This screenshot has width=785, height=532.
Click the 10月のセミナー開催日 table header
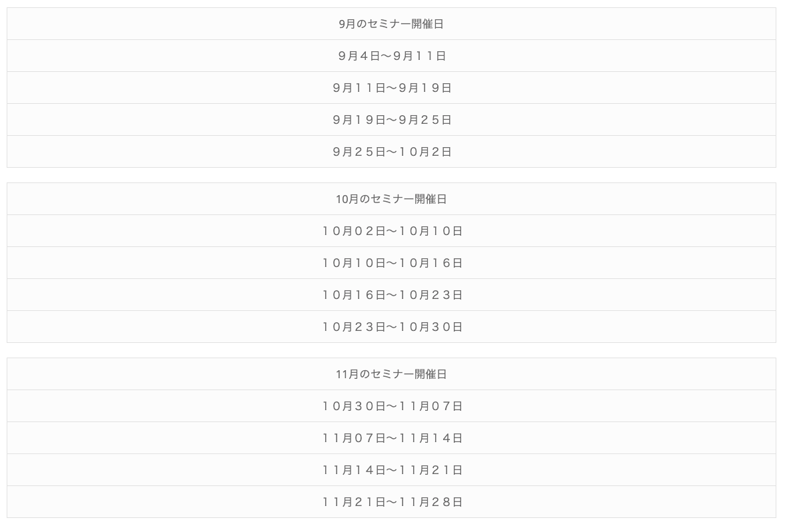[391, 199]
